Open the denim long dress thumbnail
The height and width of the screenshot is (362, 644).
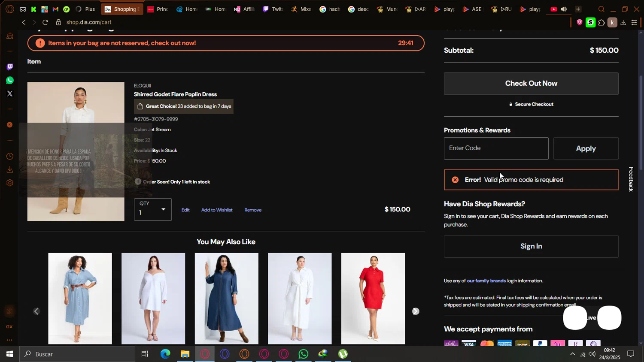[226, 299]
